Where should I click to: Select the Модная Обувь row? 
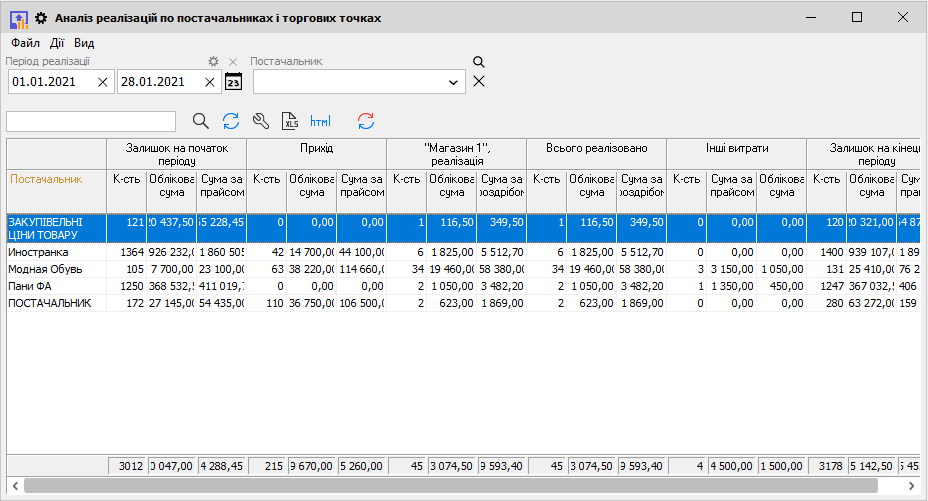(45, 269)
